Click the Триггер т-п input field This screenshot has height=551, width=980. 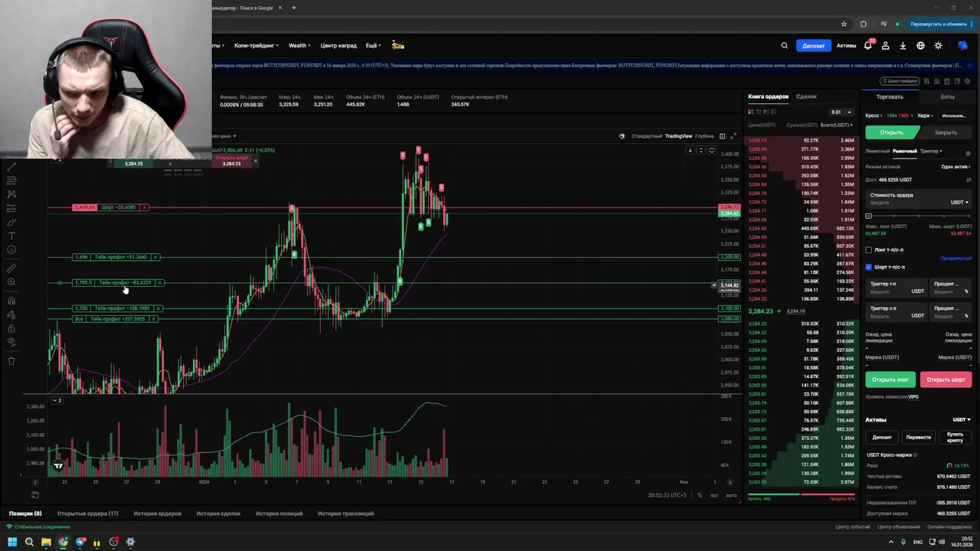[x=897, y=288]
